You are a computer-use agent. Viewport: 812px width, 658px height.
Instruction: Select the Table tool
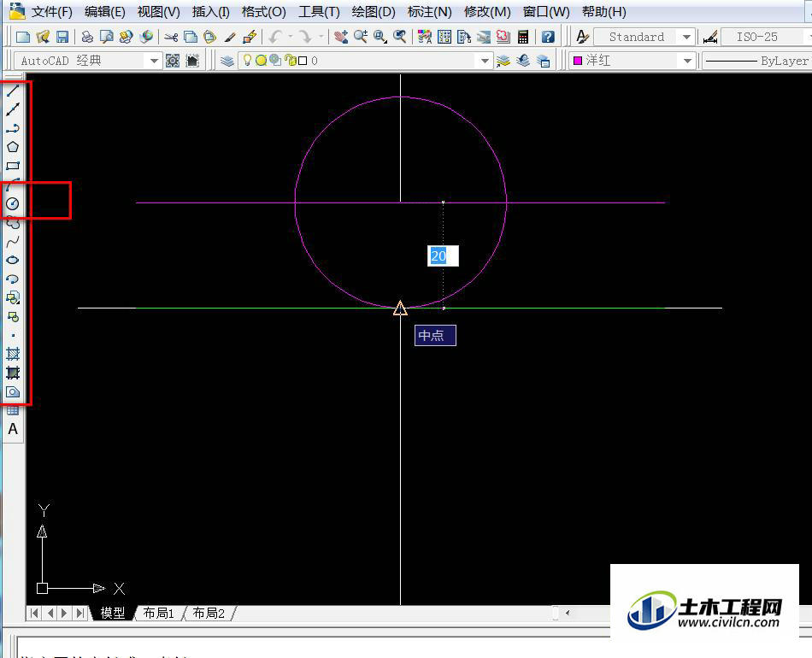[13, 410]
